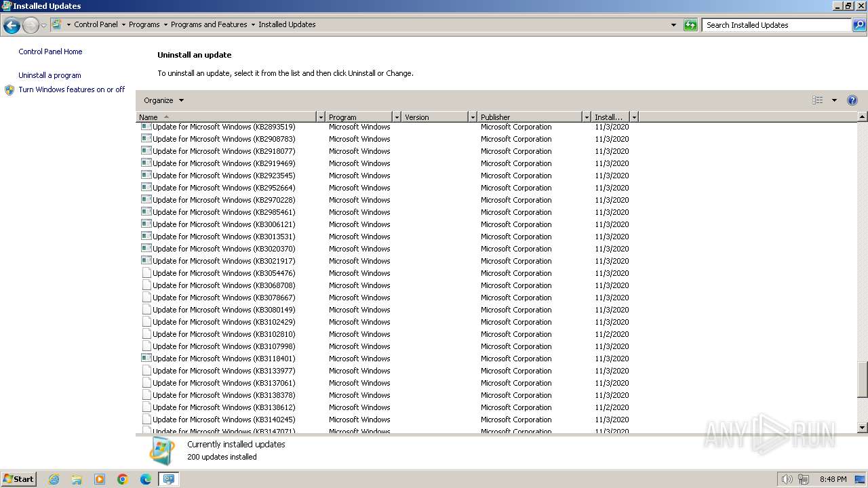Click blank page icon of update KB3138612
The height and width of the screenshot is (488, 868).
(x=146, y=407)
